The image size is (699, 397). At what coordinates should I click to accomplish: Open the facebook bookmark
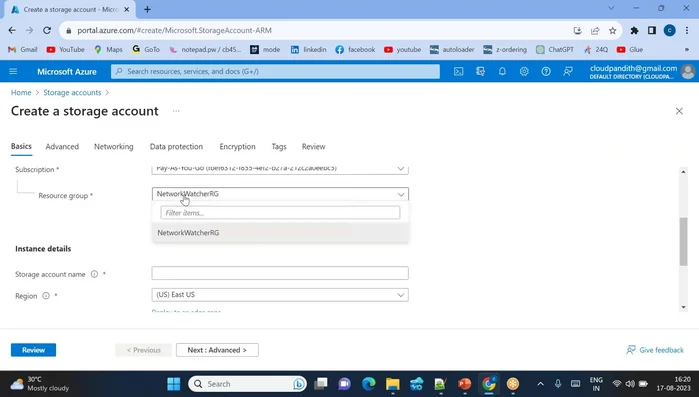(x=355, y=49)
